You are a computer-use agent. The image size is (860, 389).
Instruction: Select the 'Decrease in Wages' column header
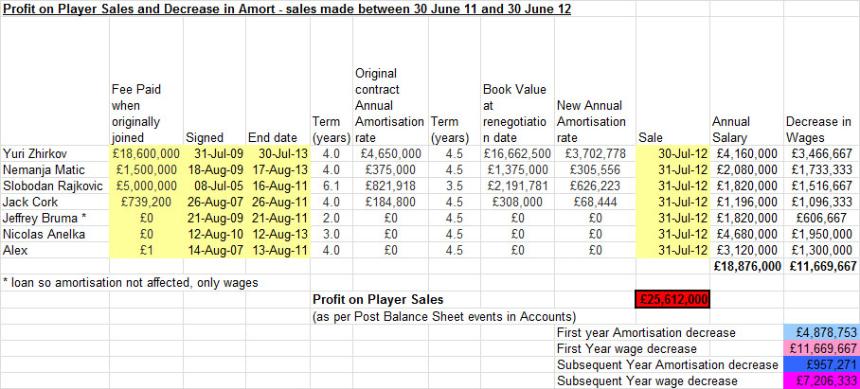coord(819,129)
